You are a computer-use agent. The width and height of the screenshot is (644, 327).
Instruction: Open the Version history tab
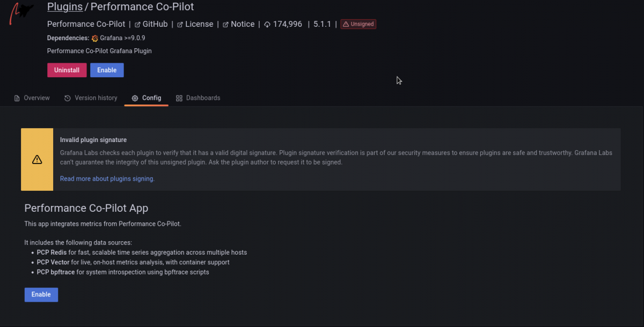point(96,98)
